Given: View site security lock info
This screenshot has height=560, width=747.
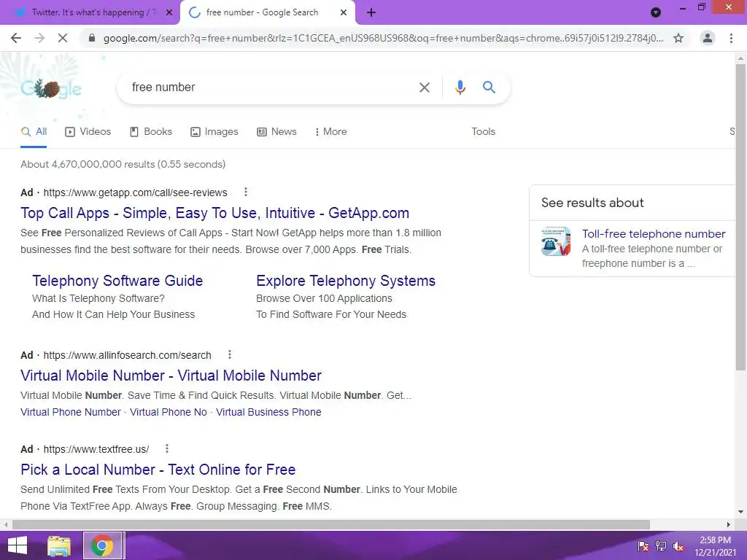Looking at the screenshot, I should [92, 38].
